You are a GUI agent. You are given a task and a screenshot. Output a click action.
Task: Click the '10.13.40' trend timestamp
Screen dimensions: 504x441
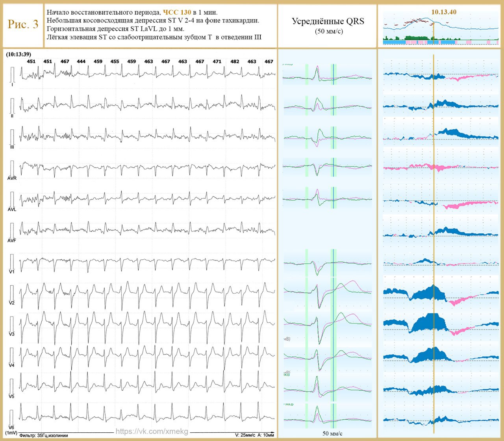click(x=444, y=12)
